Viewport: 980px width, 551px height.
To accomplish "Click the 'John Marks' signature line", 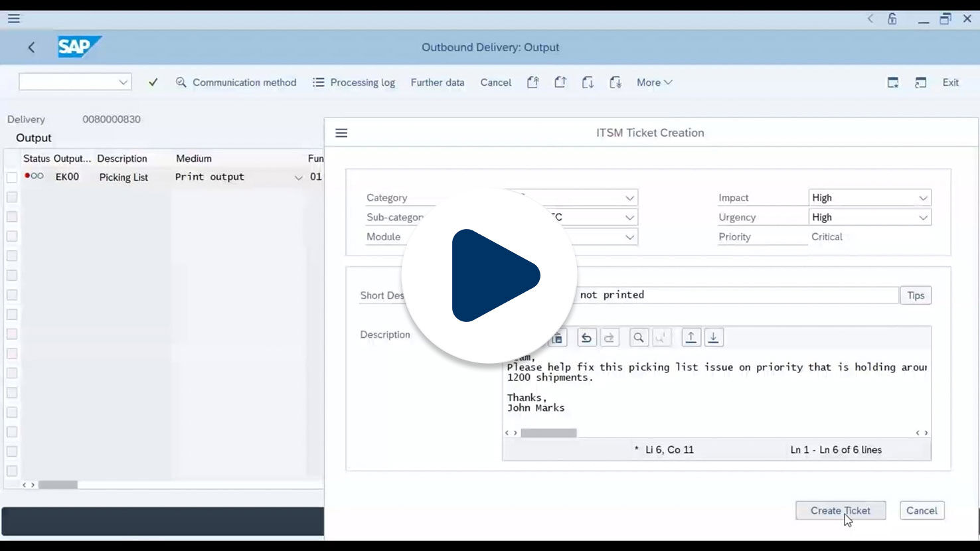I will coord(536,408).
